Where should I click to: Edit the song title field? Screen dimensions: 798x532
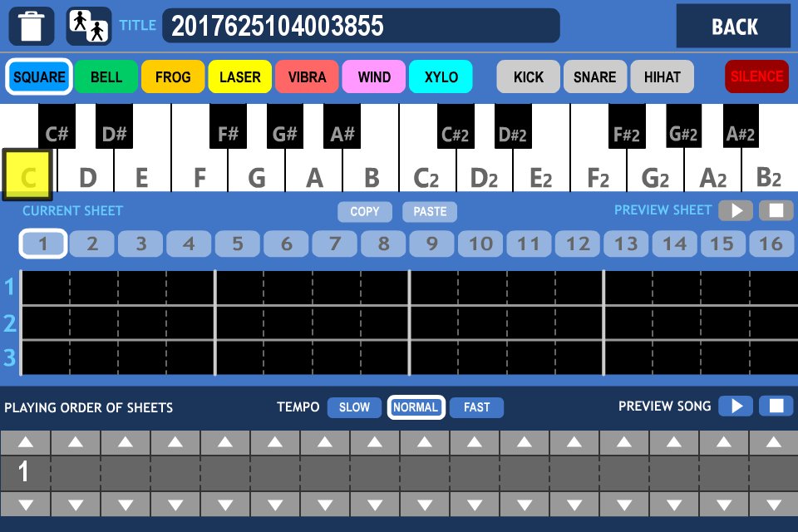coord(361,26)
